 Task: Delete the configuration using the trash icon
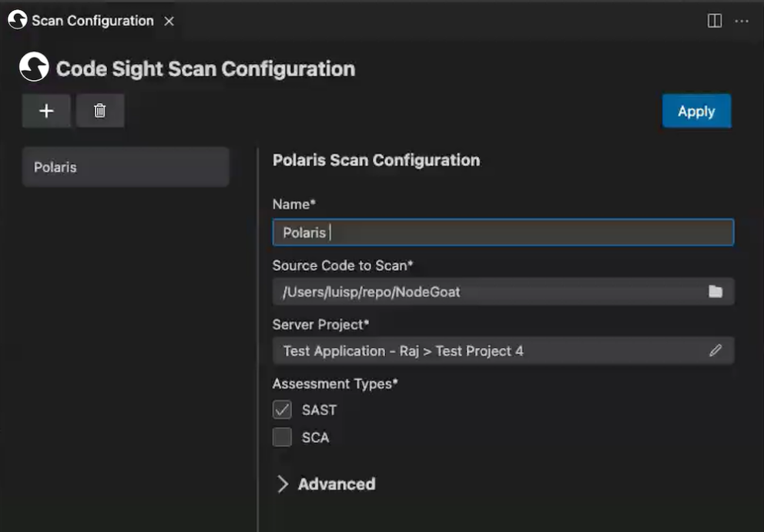[100, 110]
